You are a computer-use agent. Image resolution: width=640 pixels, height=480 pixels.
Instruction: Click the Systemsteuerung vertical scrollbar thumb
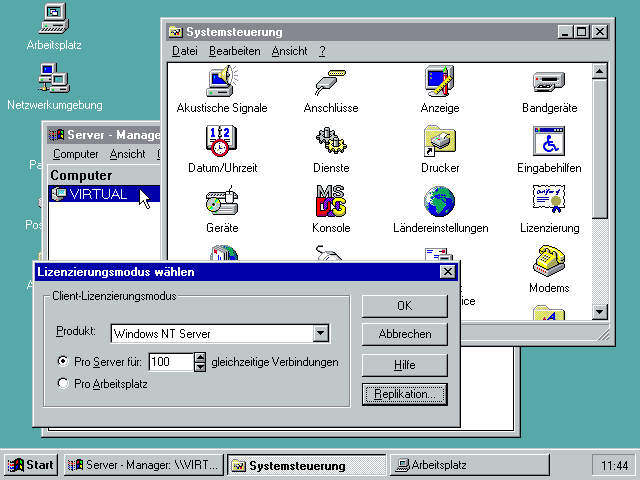[x=599, y=149]
